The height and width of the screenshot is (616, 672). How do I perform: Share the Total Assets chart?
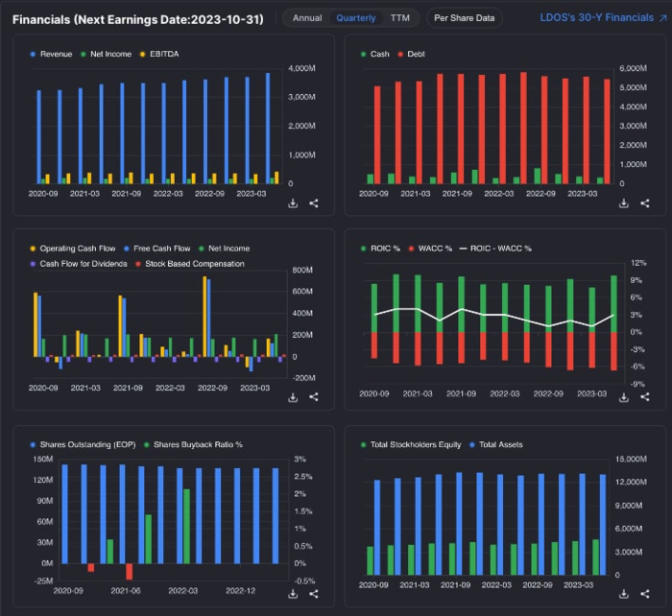(x=645, y=594)
